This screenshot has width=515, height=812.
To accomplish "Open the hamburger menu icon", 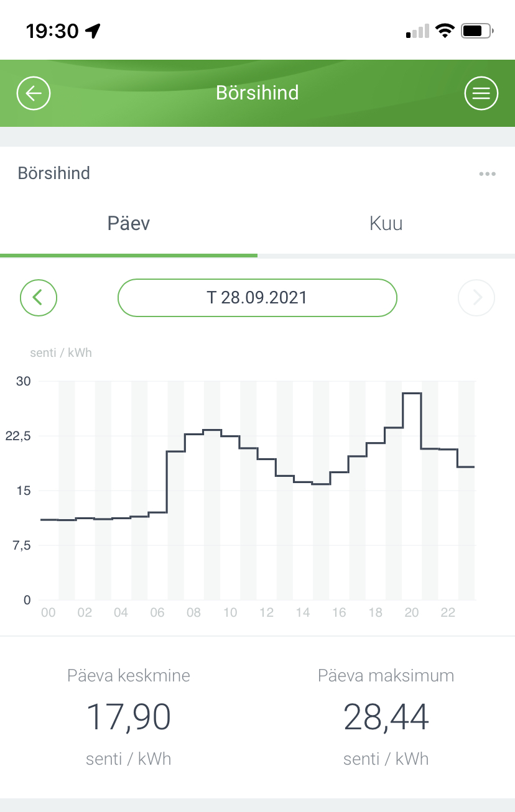I will pos(481,94).
